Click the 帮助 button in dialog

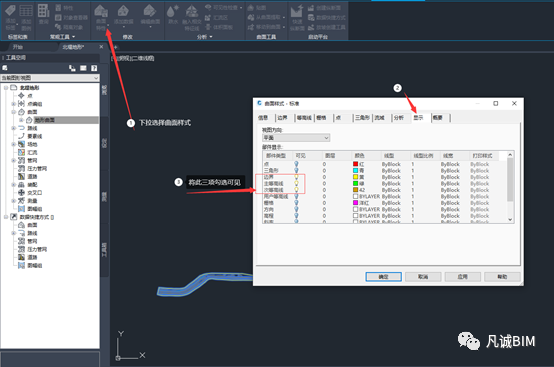coord(502,277)
